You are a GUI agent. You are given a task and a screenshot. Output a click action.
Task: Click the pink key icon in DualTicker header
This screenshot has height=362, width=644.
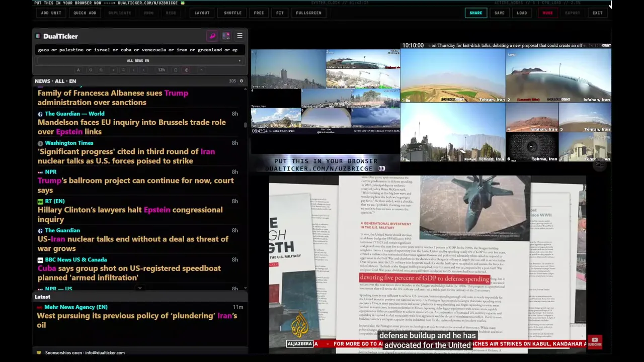pos(212,36)
